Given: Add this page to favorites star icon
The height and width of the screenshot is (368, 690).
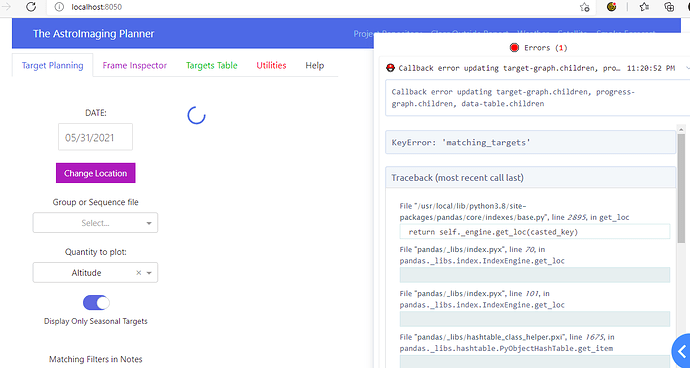Looking at the screenshot, I should click(584, 7).
